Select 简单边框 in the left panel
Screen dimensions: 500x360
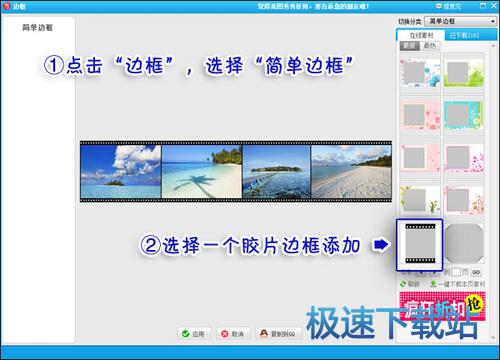click(x=37, y=28)
